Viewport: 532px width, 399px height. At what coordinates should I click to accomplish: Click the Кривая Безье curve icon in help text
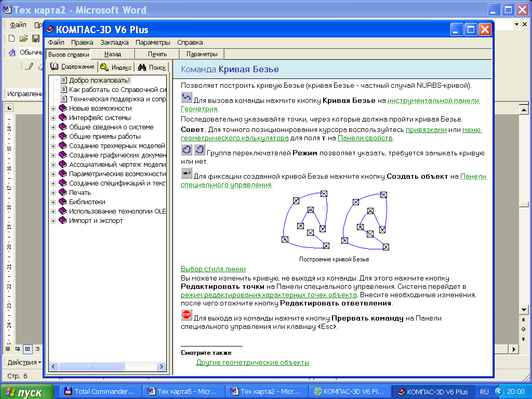pyautogui.click(x=187, y=97)
